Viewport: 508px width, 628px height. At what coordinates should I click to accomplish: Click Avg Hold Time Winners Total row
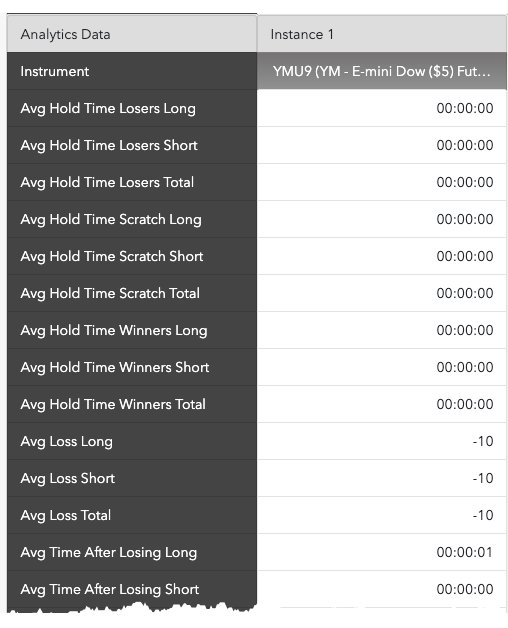tap(257, 405)
